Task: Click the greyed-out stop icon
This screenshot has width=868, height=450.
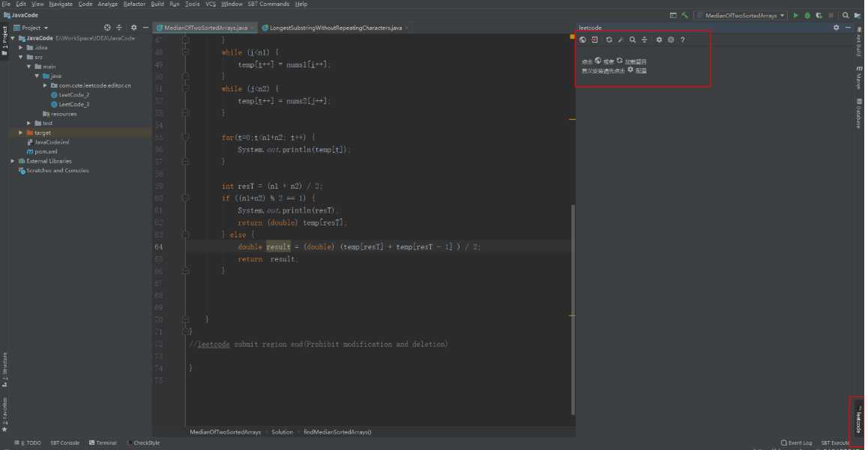Action: pos(831,16)
